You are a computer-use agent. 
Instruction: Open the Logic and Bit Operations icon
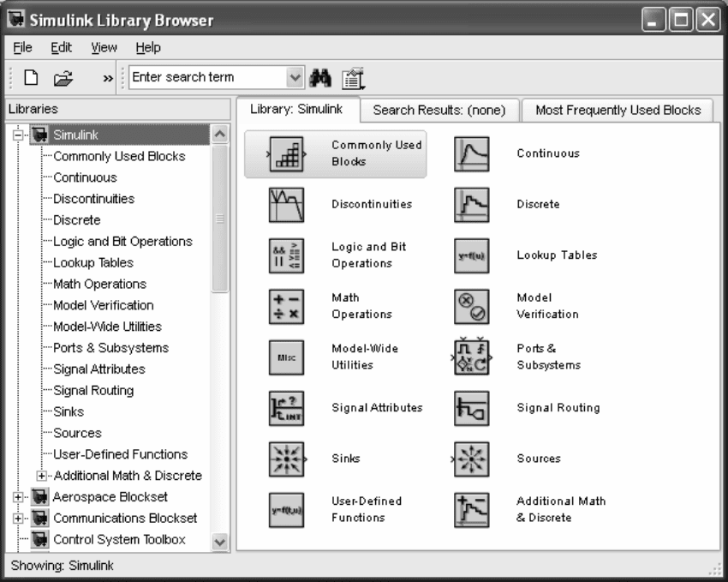(286, 255)
